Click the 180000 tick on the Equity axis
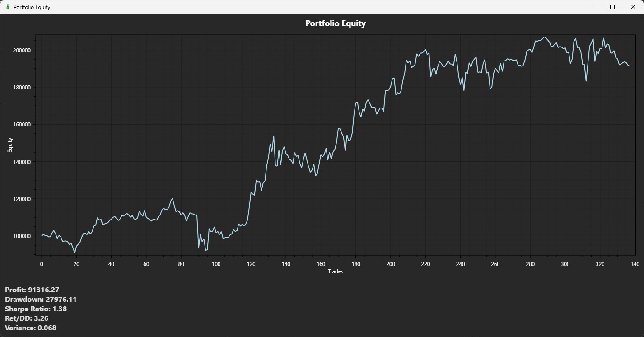 point(21,88)
